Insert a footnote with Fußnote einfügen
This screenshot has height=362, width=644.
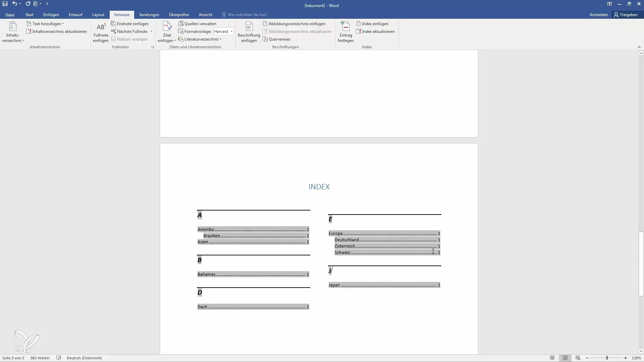[x=101, y=32]
